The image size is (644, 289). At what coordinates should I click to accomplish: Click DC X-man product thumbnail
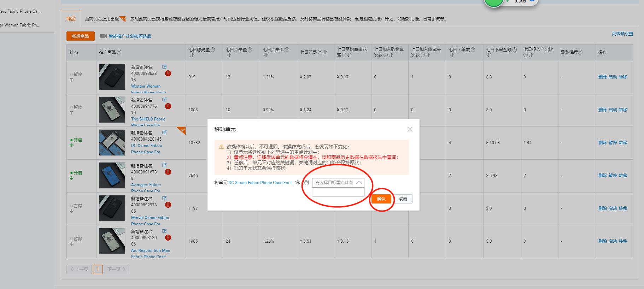coord(112,142)
